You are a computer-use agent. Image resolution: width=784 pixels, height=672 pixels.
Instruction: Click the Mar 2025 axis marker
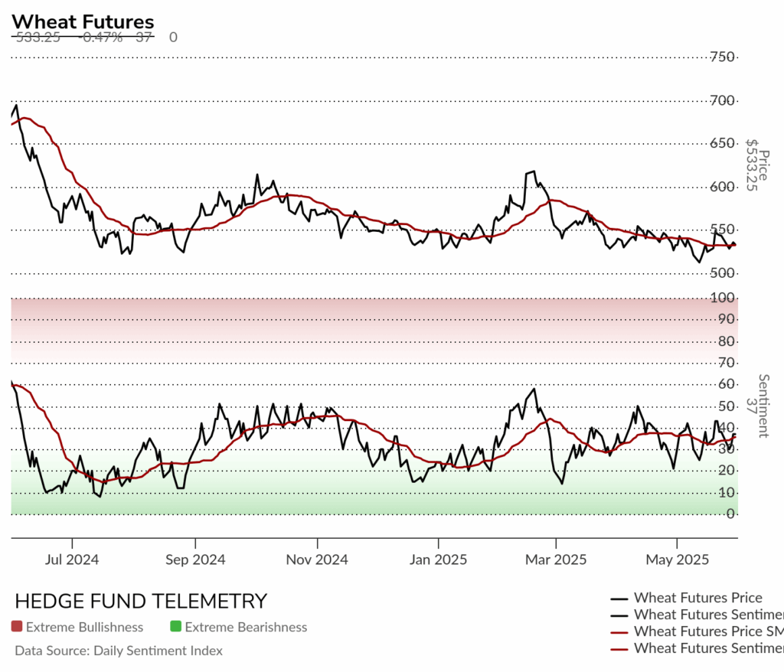pos(556,559)
